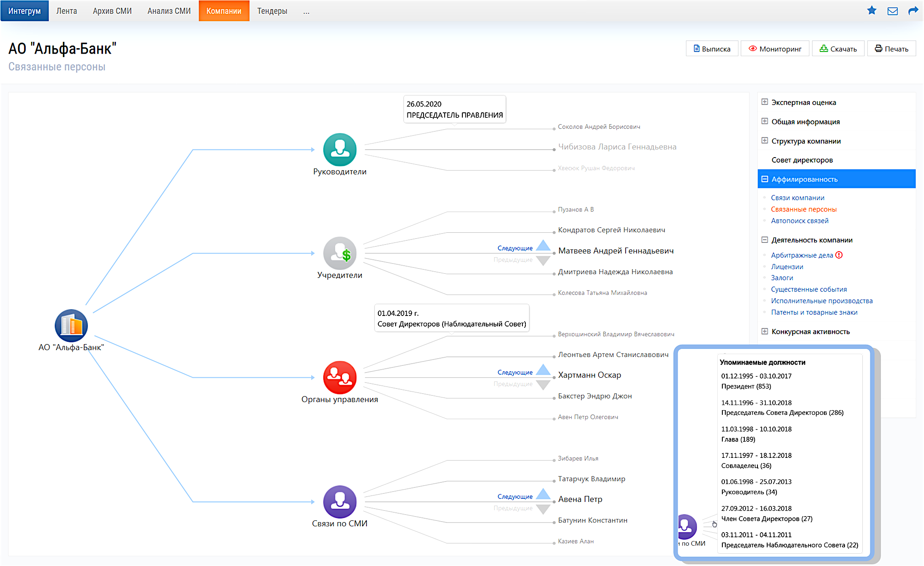Select person Хартманн Оскар in graph
Screen dimensions: 924x566
point(589,375)
